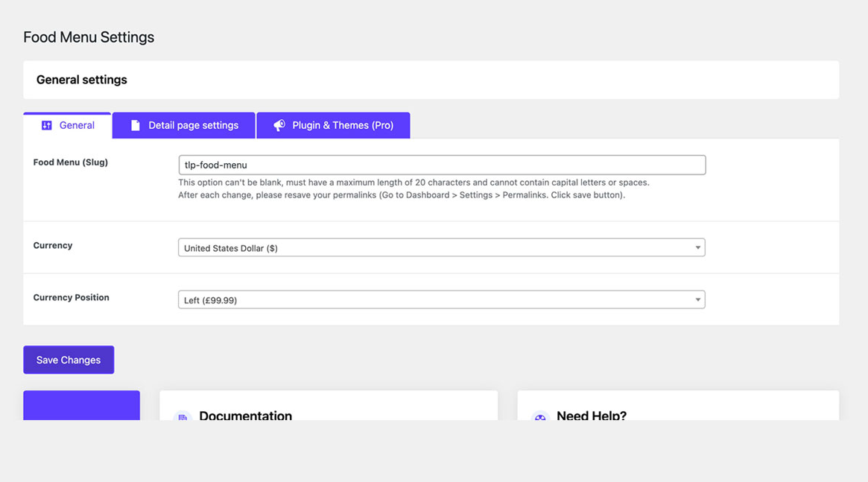Focus the Food Menu slug text field
The image size is (868, 482).
[x=442, y=165]
